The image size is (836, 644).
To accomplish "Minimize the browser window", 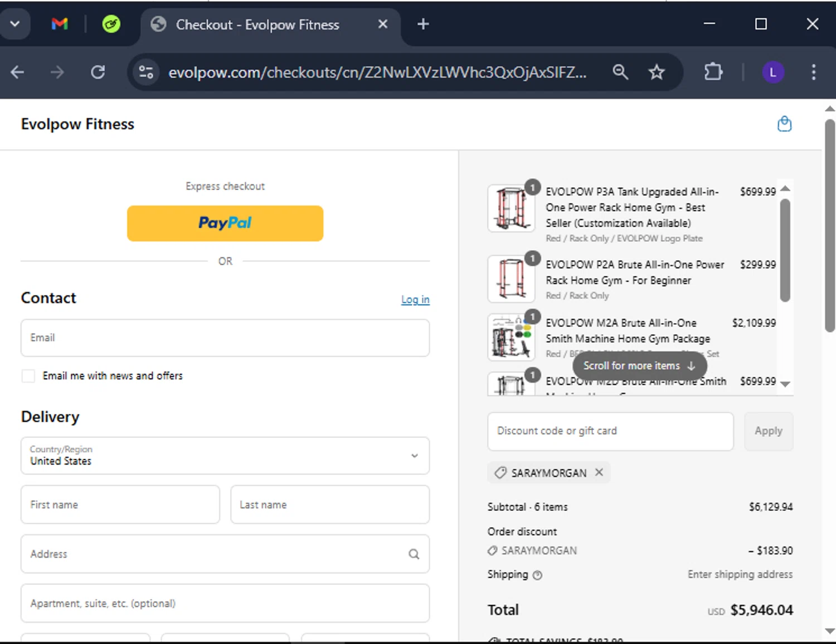I will (709, 24).
